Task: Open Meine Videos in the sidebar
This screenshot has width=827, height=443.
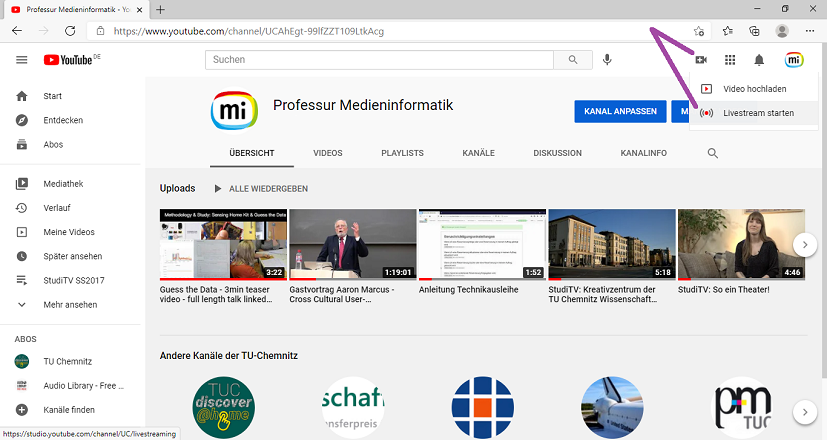Action: point(70,232)
